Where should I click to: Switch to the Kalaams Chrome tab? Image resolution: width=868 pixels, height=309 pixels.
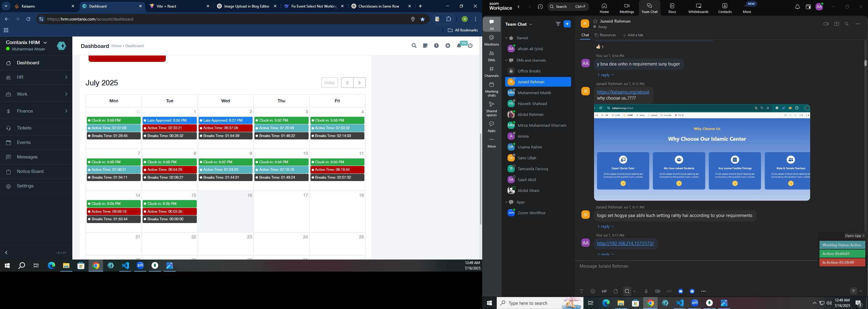[45, 6]
